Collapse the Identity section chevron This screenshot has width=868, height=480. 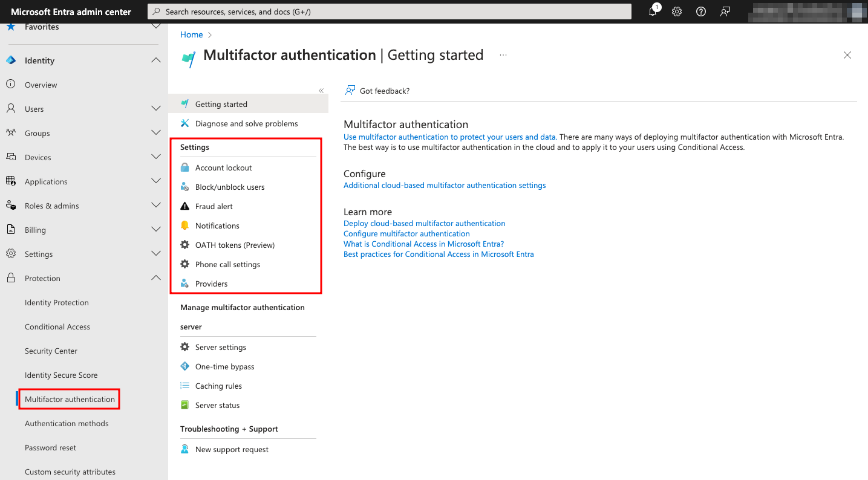(156, 60)
